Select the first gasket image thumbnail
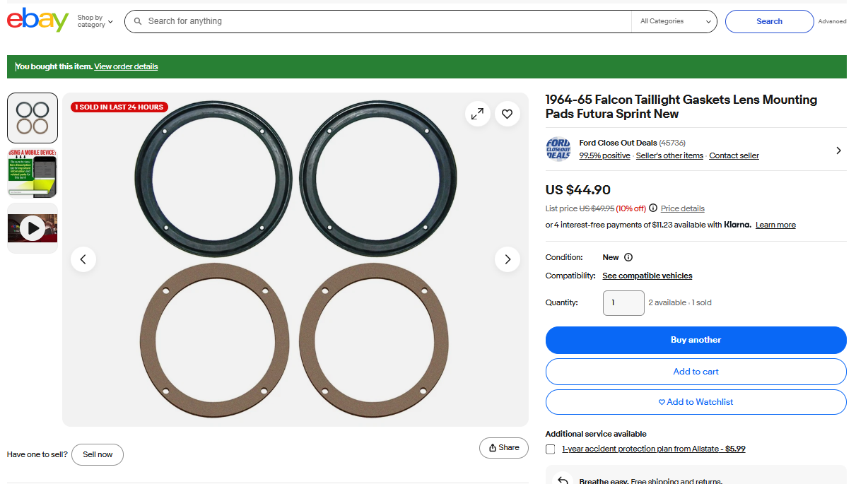Screen dimensions: 868x484 pos(33,118)
